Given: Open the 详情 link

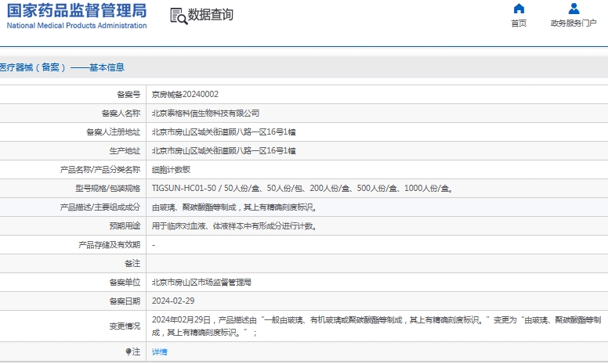Looking at the screenshot, I should (159, 351).
